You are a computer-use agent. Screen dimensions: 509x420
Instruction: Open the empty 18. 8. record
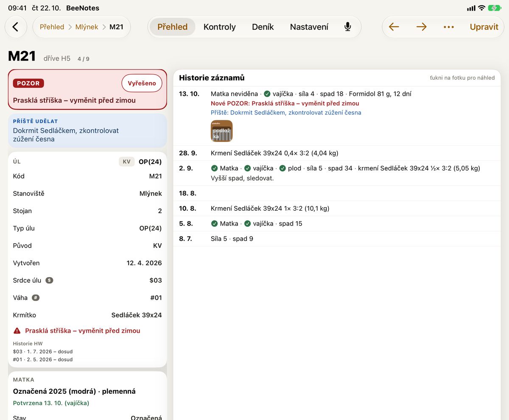coord(337,193)
